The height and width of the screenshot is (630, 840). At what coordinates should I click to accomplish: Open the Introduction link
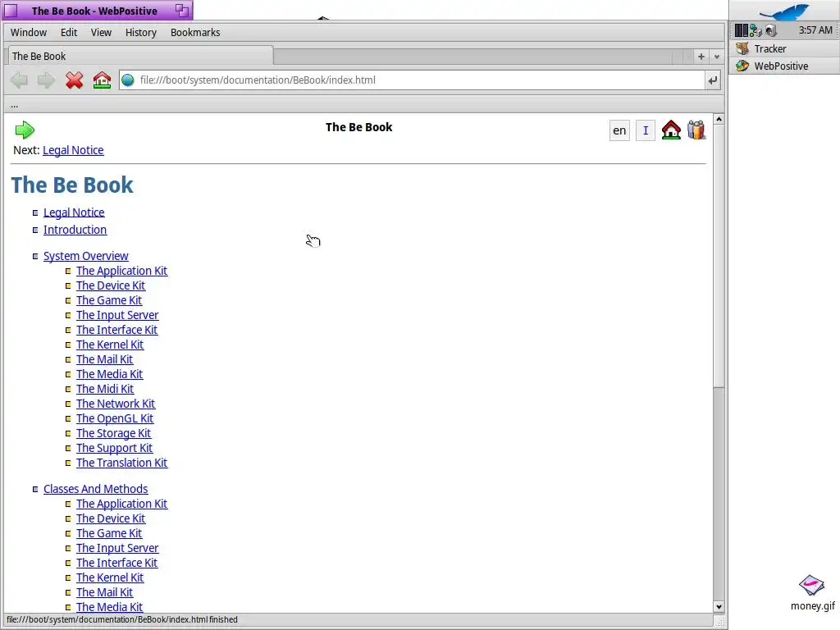pos(75,230)
